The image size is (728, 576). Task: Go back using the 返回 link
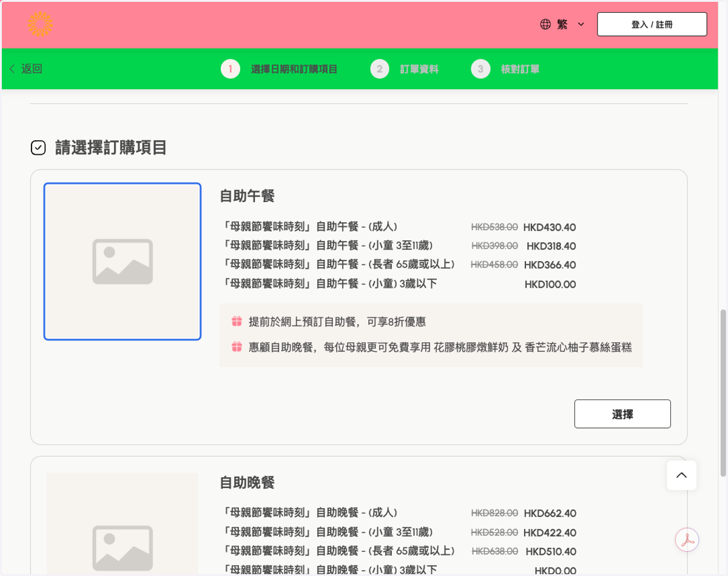point(26,69)
